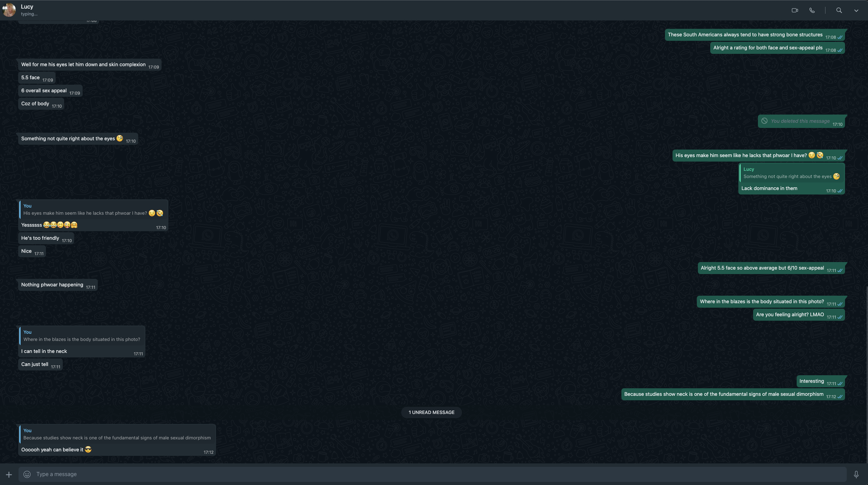
Task: Click the 1 UNREAD MESSAGE divider
Action: coord(431,413)
